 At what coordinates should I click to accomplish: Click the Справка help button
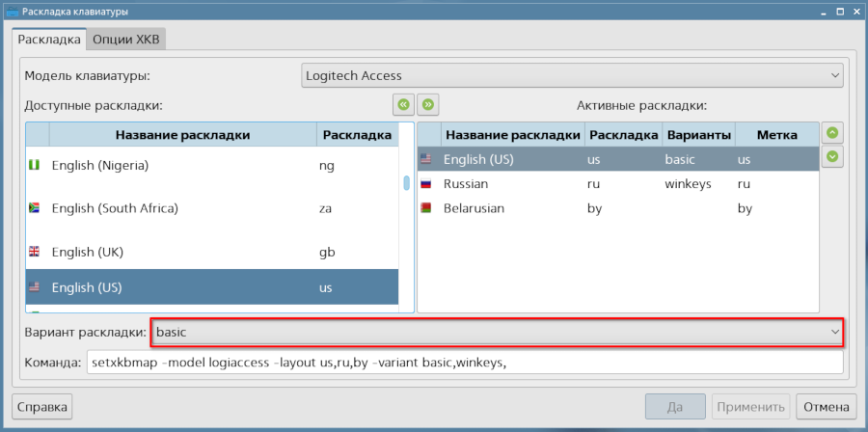(x=42, y=407)
